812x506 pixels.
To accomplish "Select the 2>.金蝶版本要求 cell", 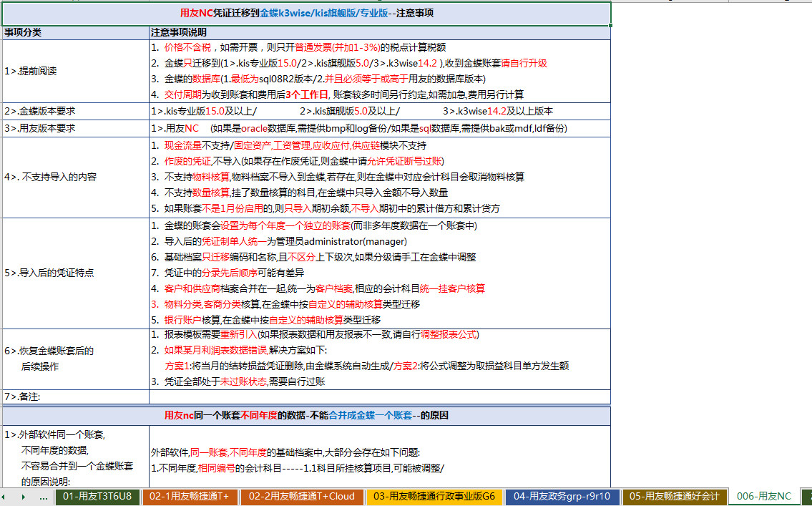I will point(75,111).
